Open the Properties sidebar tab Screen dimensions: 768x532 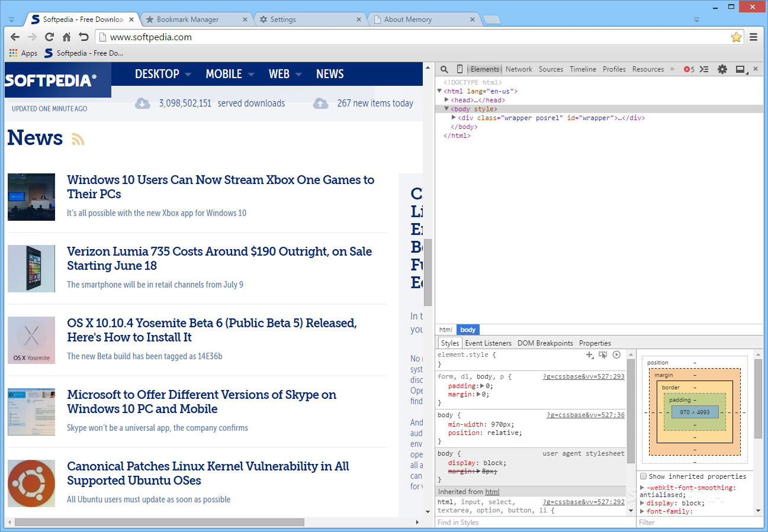click(x=595, y=343)
